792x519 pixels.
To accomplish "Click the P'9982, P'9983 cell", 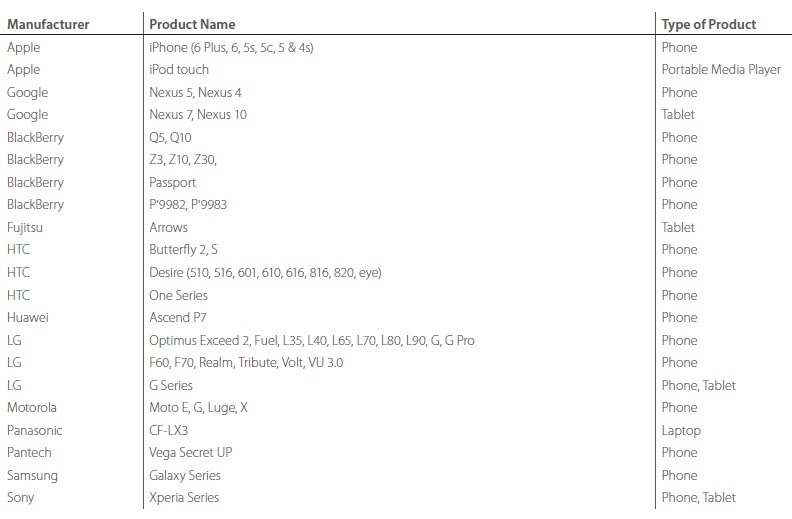I will tap(188, 204).
